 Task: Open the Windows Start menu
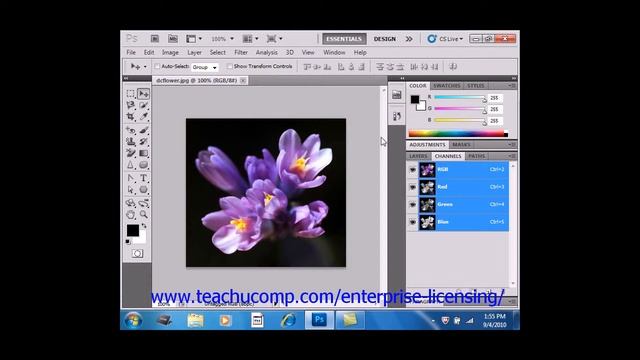pos(133,320)
